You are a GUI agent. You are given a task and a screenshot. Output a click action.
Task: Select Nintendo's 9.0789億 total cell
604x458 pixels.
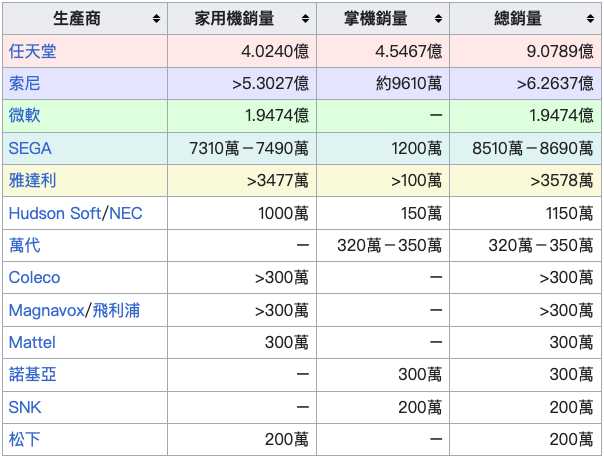(x=525, y=51)
